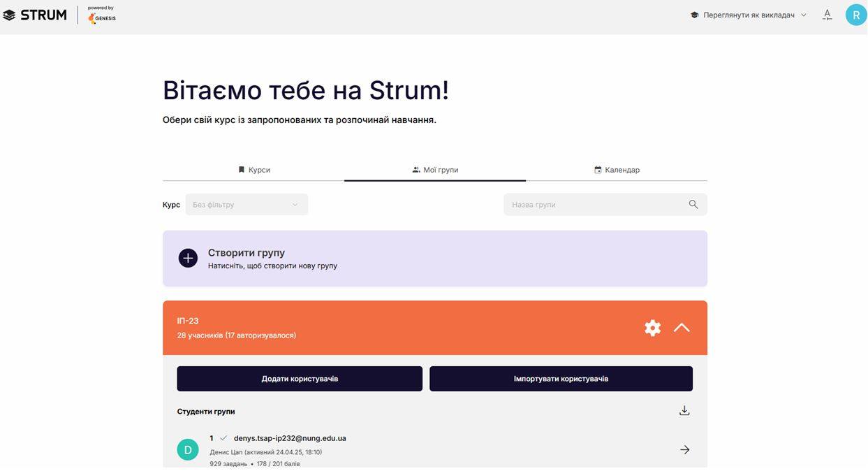Collapse the ІП-23 group panel
The width and height of the screenshot is (868, 471).
[x=682, y=328]
